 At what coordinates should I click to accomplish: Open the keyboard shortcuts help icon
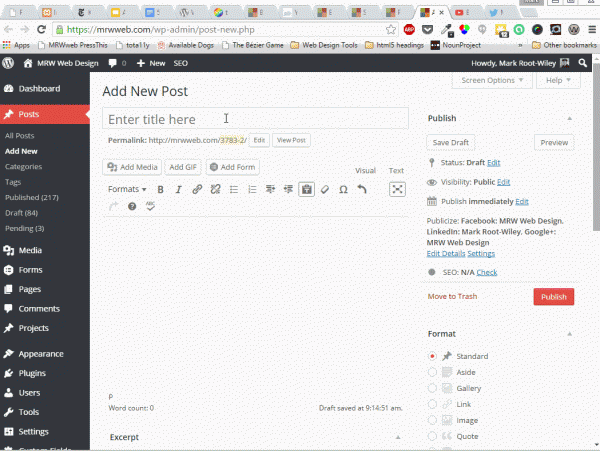coord(132,207)
